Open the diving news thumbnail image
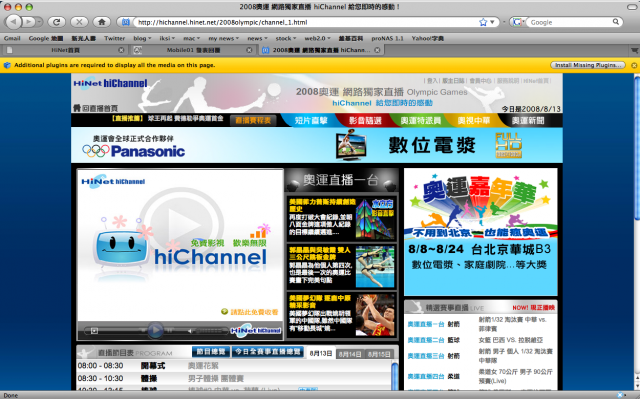The image size is (640, 399). coord(375,266)
